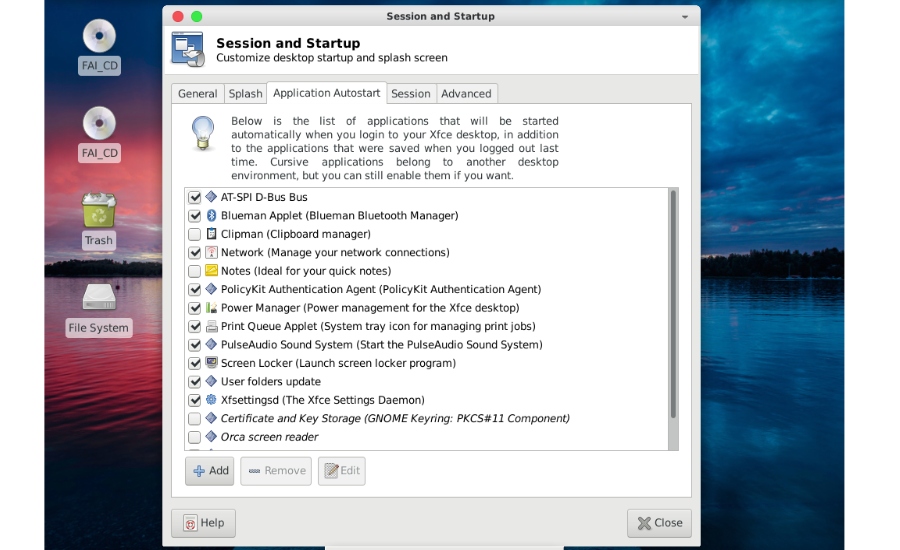900x550 pixels.
Task: Click the PulseAudio Sound System icon
Action: coord(211,344)
